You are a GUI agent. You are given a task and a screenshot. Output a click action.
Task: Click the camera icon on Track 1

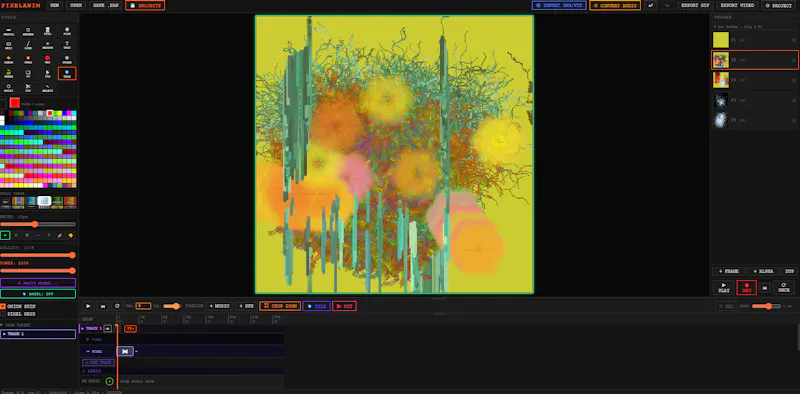pyautogui.click(x=108, y=329)
